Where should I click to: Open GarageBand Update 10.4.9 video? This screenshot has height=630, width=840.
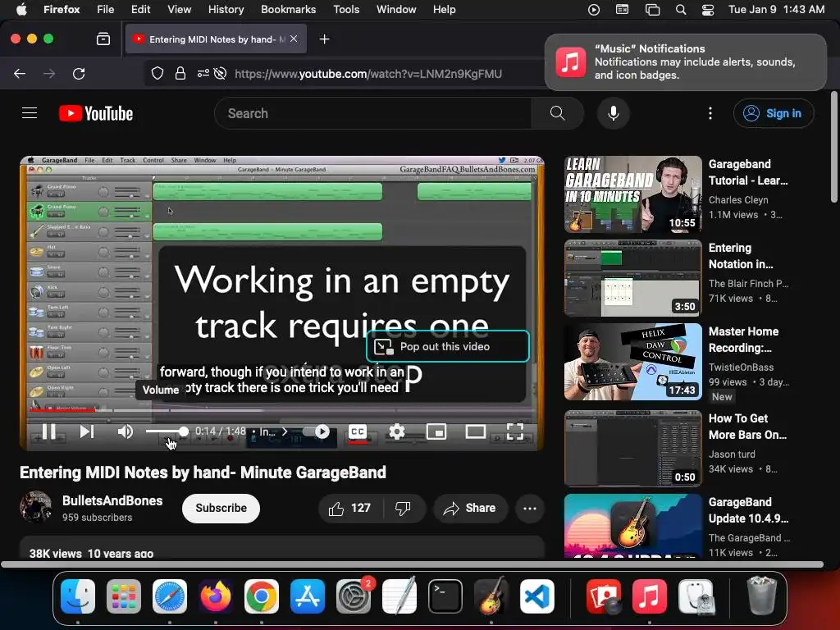632,526
